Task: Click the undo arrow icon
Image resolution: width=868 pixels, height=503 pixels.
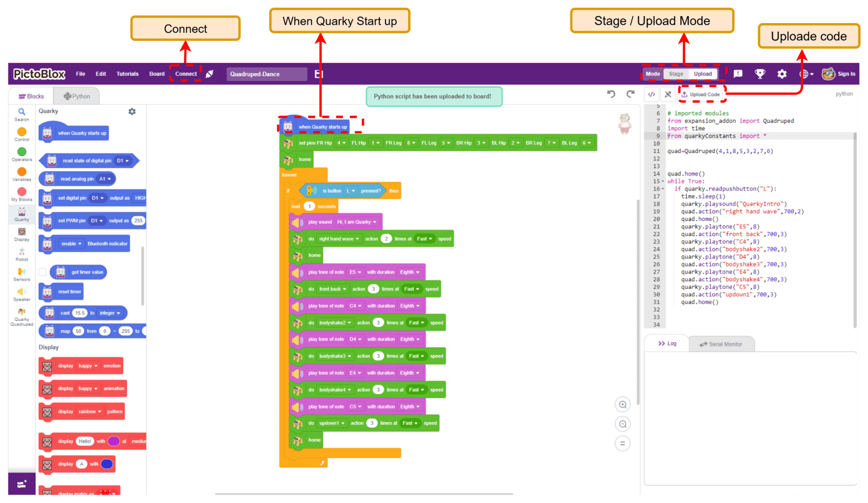Action: pyautogui.click(x=611, y=94)
